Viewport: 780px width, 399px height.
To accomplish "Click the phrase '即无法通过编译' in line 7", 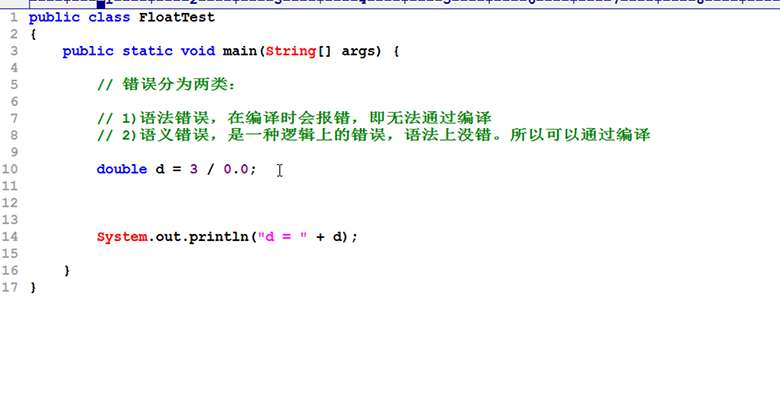I will click(431, 118).
